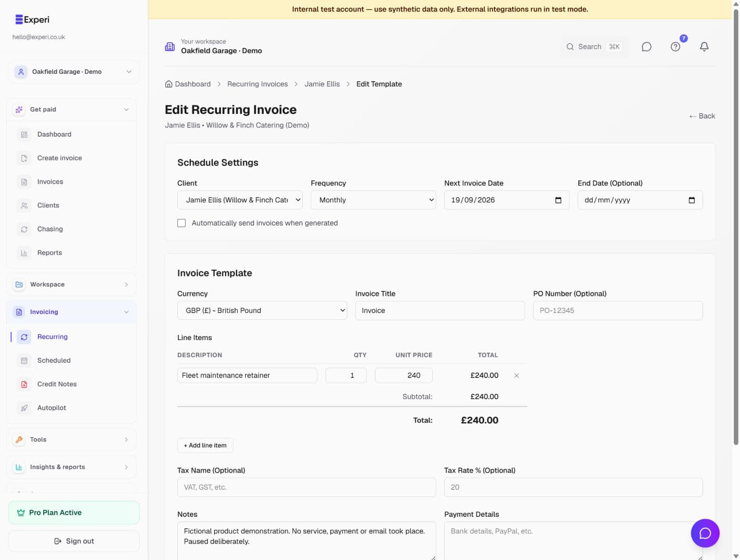Image resolution: width=740 pixels, height=560 pixels.
Task: Navigate to Chasing
Action: pos(71,229)
